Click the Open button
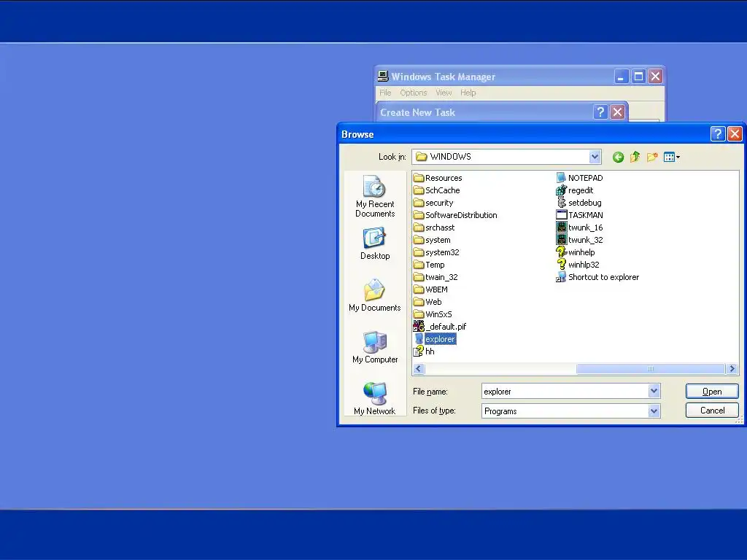 tap(712, 391)
